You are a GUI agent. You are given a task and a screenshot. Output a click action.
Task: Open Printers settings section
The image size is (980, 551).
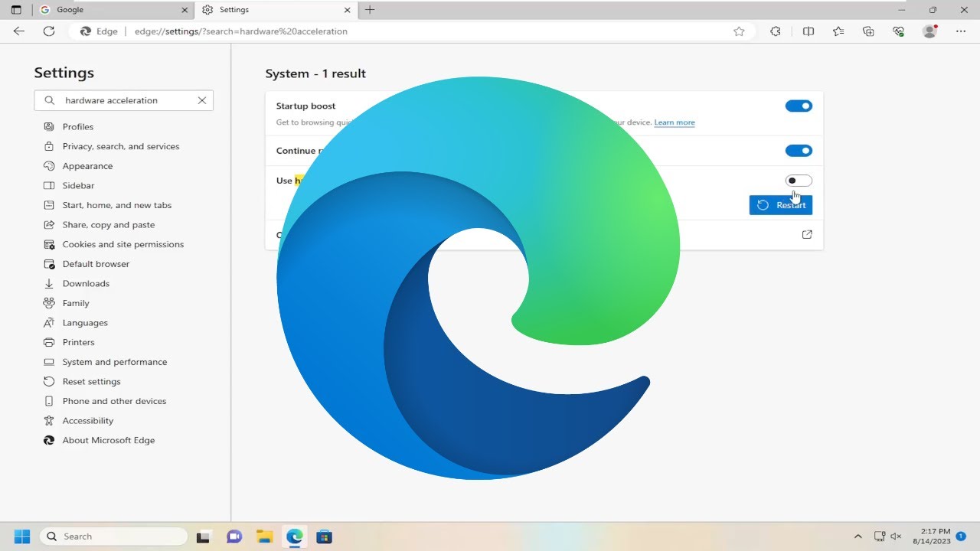[78, 342]
